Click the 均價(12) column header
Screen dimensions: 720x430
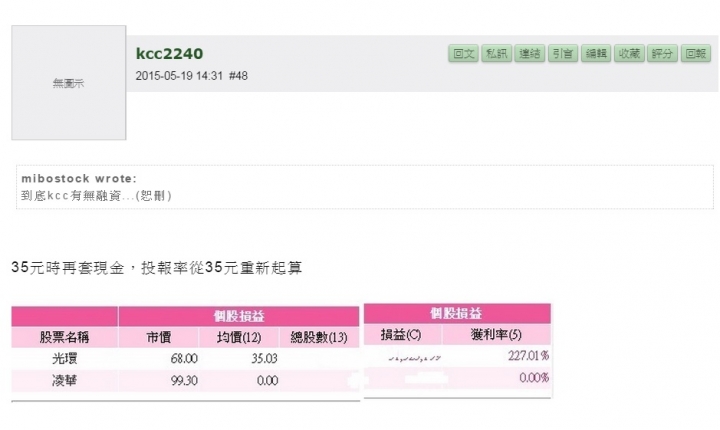click(239, 337)
